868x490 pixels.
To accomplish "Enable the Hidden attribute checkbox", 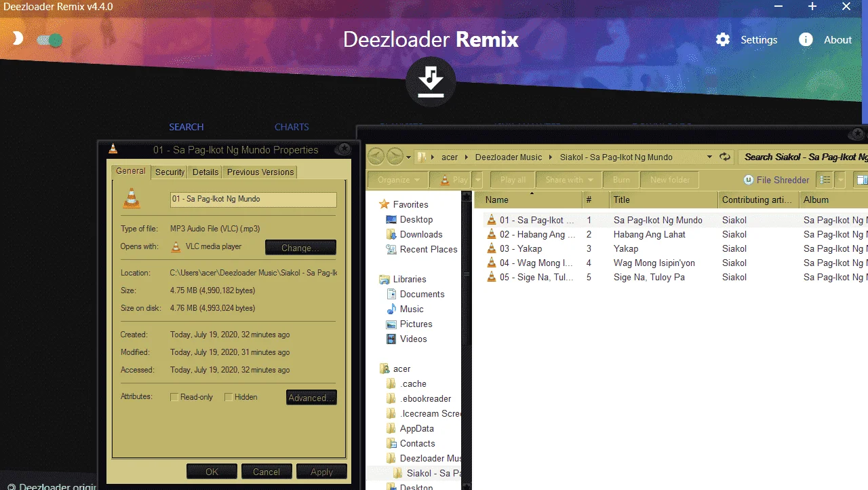I will coord(229,397).
